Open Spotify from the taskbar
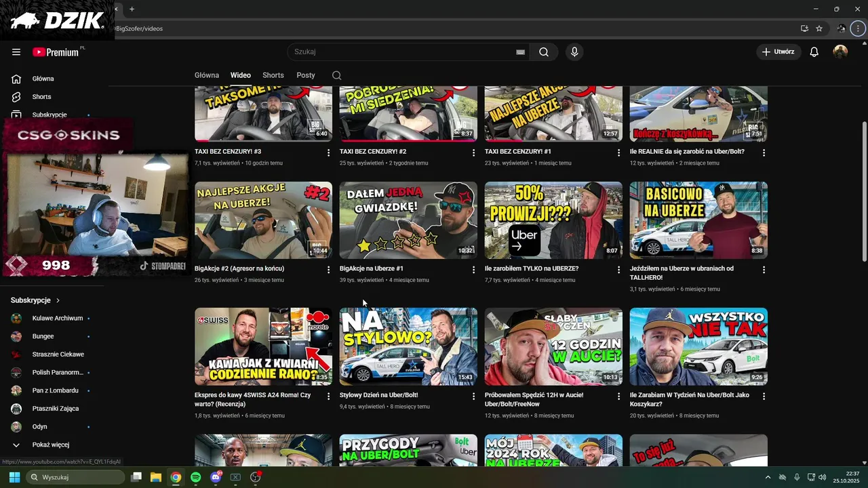The width and height of the screenshot is (868, 488). click(195, 477)
